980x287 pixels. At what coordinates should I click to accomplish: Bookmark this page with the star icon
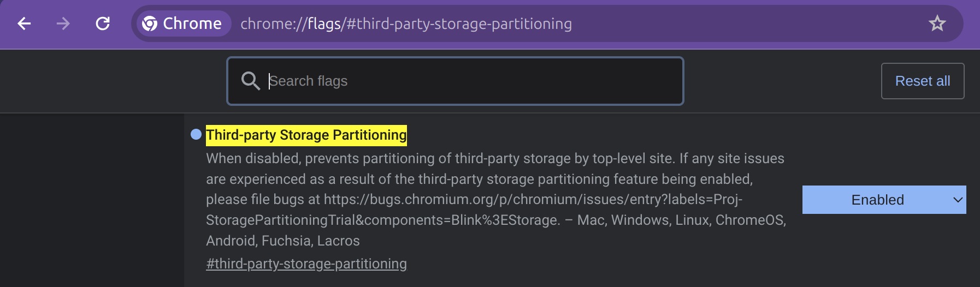click(937, 23)
